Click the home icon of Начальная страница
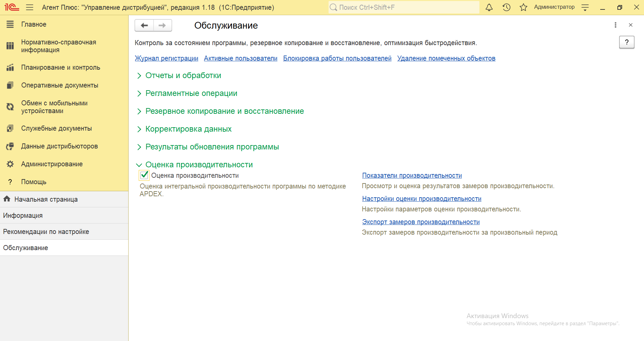This screenshot has width=644, height=341. pos(7,199)
